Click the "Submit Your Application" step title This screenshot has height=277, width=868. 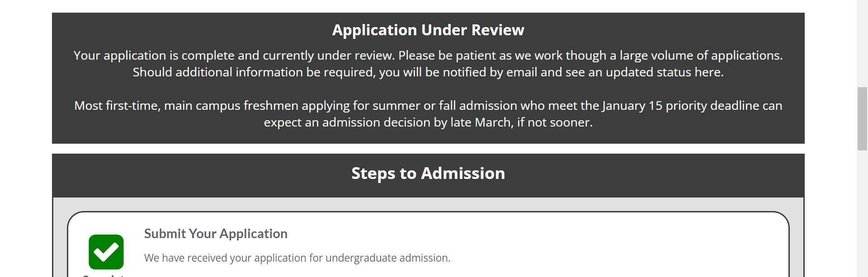coord(216,234)
